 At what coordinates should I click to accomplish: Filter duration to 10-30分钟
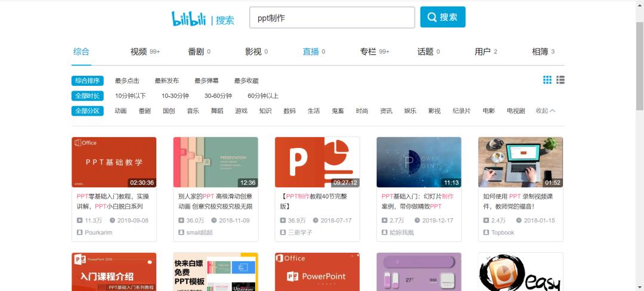click(x=175, y=95)
